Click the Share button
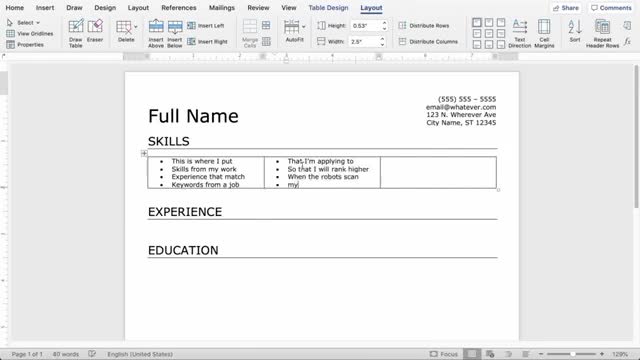640x360 pixels. pyautogui.click(x=566, y=8)
